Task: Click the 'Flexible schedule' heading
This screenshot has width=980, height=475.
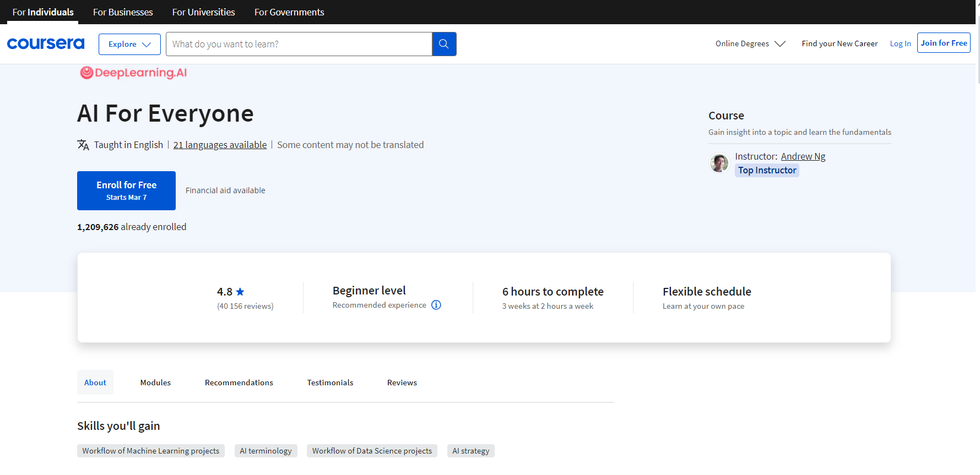Action: coord(707,292)
